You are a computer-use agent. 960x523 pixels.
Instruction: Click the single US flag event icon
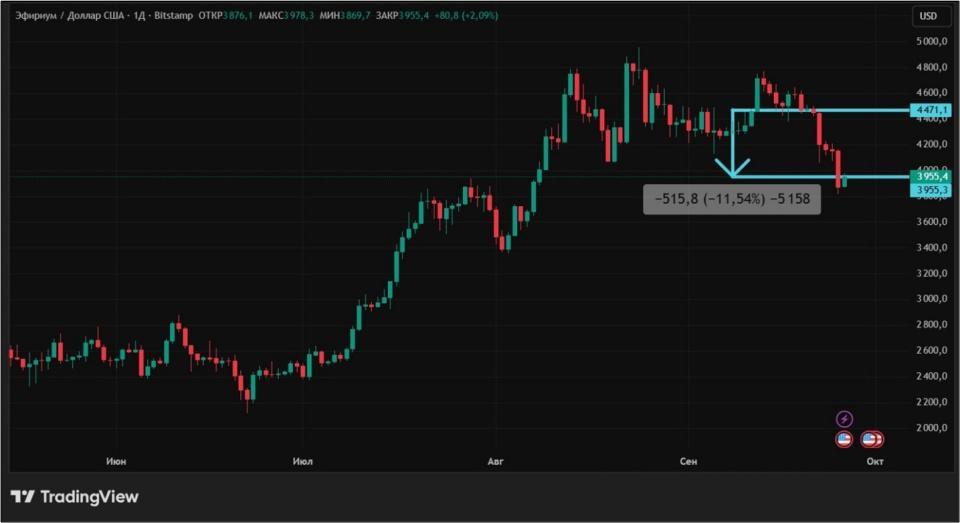pyautogui.click(x=844, y=439)
